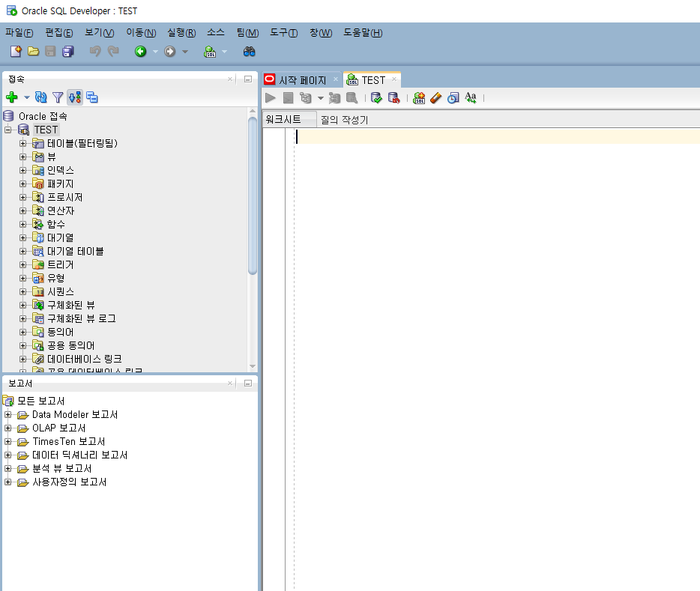Clear worksheet with the eraser icon

(436, 97)
